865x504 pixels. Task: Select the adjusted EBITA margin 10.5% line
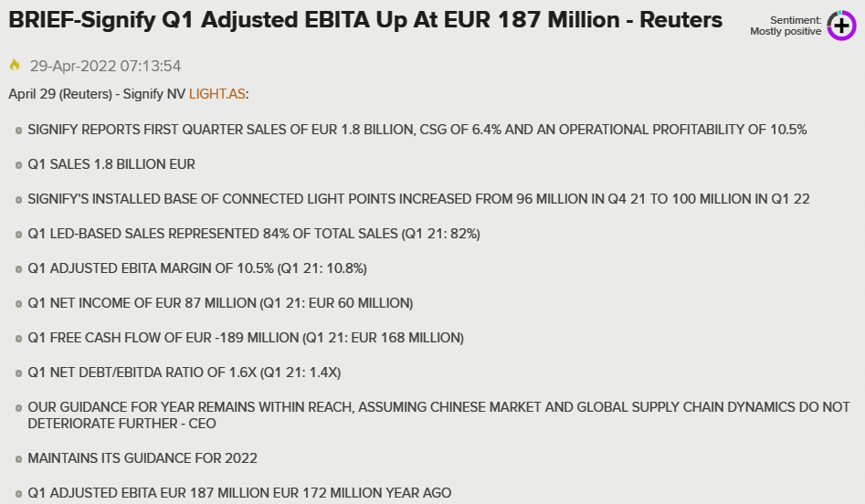[x=197, y=268]
